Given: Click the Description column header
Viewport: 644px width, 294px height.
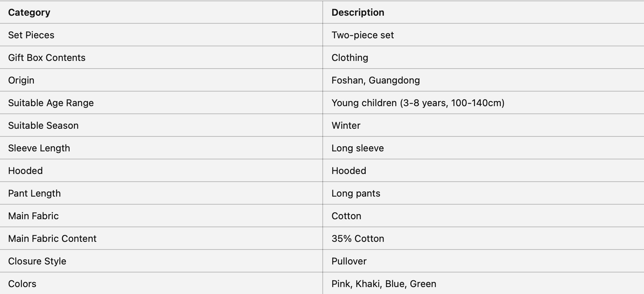Looking at the screenshot, I should click(358, 12).
